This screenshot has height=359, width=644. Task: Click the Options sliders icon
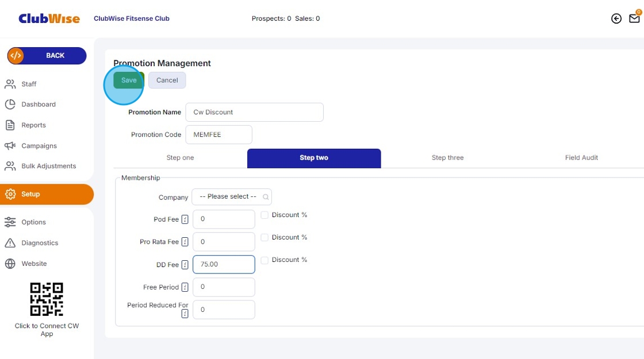click(10, 222)
